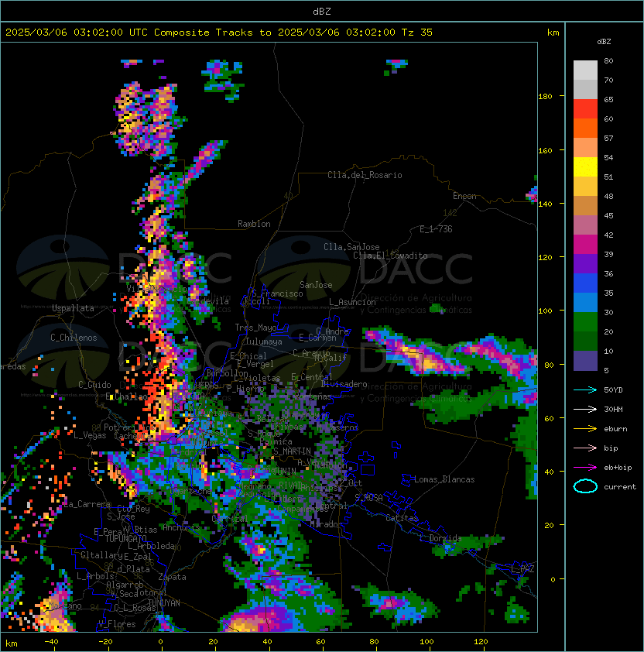Click the C_Guido map label
The width and height of the screenshot is (644, 652).
(94, 385)
